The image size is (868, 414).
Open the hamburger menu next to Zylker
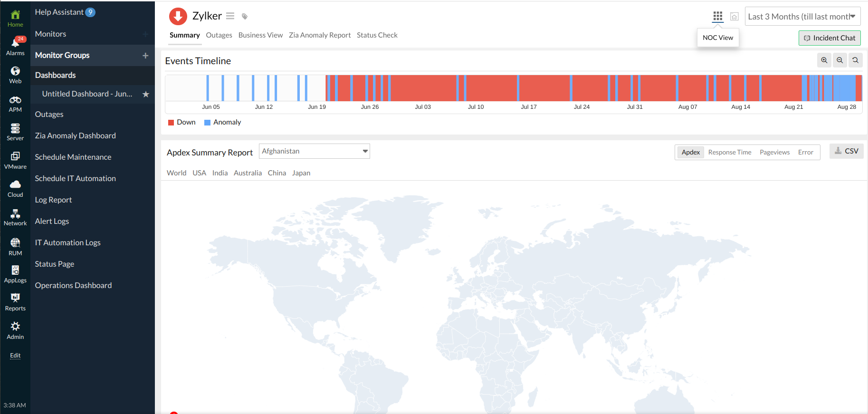tap(230, 16)
